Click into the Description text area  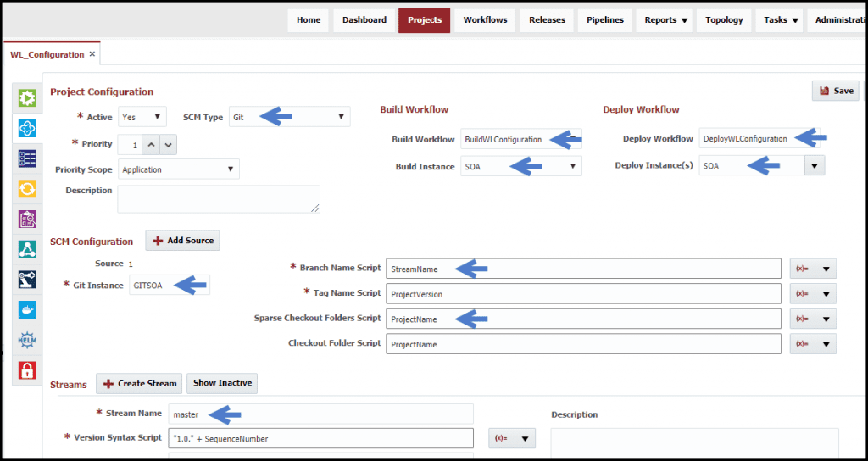(x=219, y=199)
